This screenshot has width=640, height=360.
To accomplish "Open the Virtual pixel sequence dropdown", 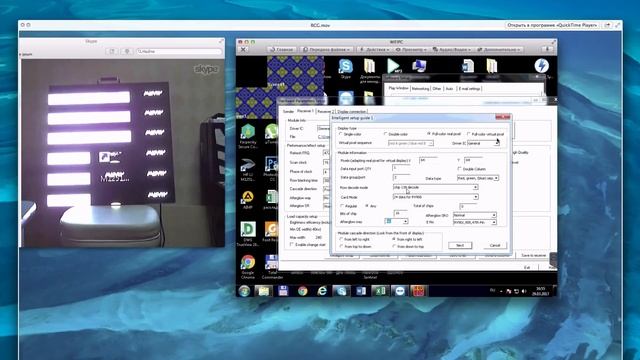I will (x=411, y=143).
